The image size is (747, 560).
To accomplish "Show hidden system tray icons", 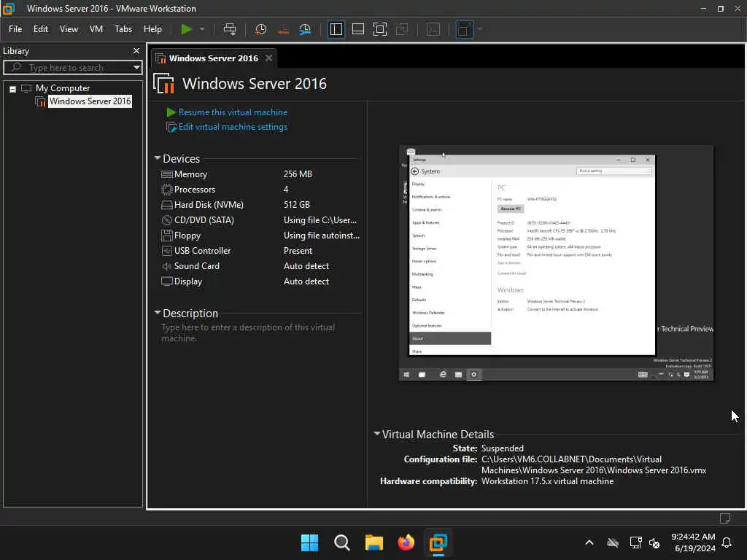I will (x=589, y=542).
